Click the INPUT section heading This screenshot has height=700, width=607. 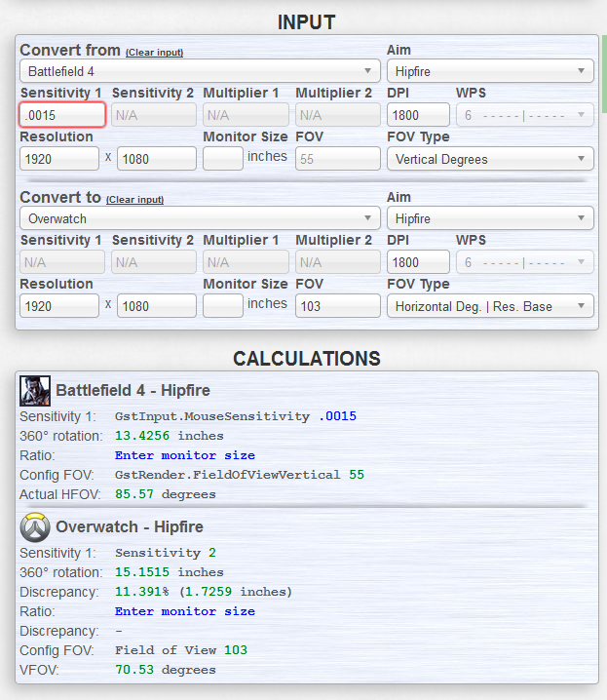(x=306, y=22)
